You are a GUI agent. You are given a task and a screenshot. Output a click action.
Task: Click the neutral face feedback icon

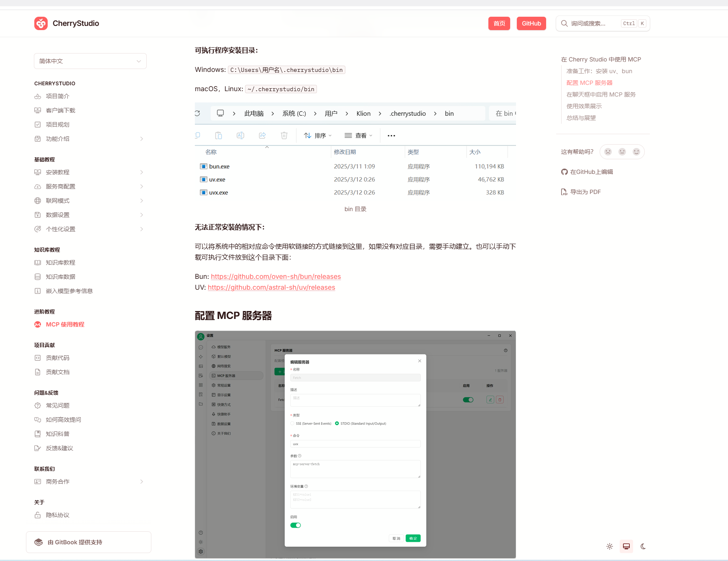tap(622, 152)
